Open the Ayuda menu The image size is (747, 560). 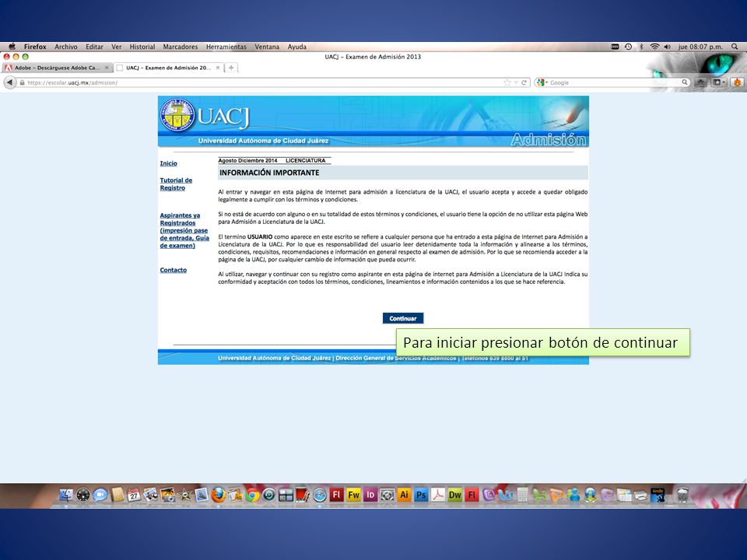tap(296, 47)
